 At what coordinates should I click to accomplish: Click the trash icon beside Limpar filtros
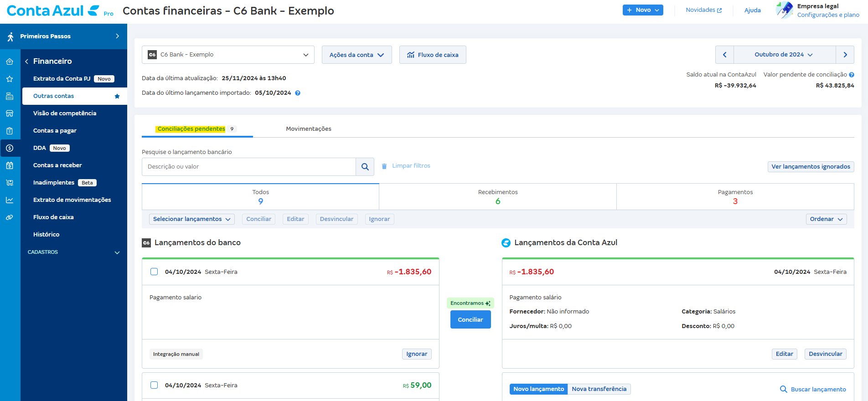(x=384, y=166)
